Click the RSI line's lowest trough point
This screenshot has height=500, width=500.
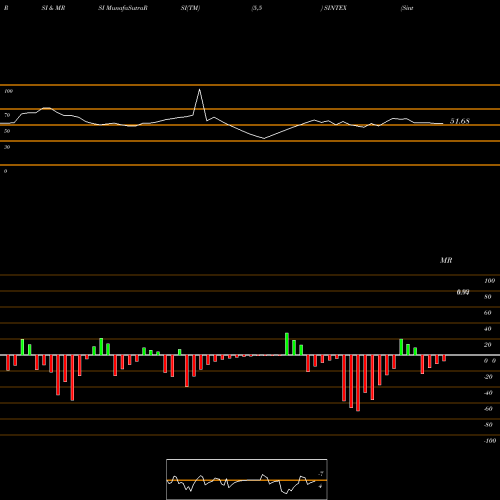(x=264, y=138)
